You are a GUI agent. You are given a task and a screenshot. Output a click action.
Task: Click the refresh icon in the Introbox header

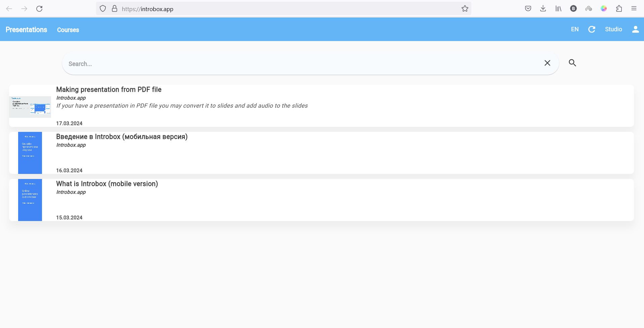pos(592,29)
